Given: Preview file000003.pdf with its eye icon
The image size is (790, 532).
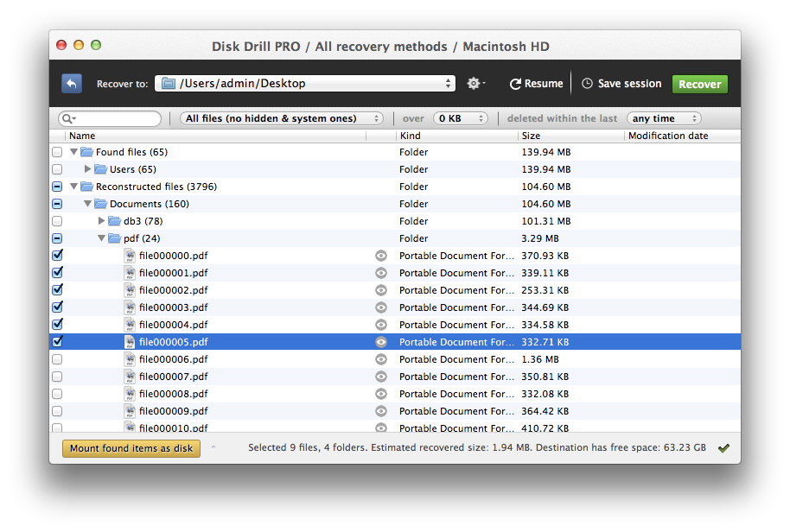Looking at the screenshot, I should (x=381, y=307).
